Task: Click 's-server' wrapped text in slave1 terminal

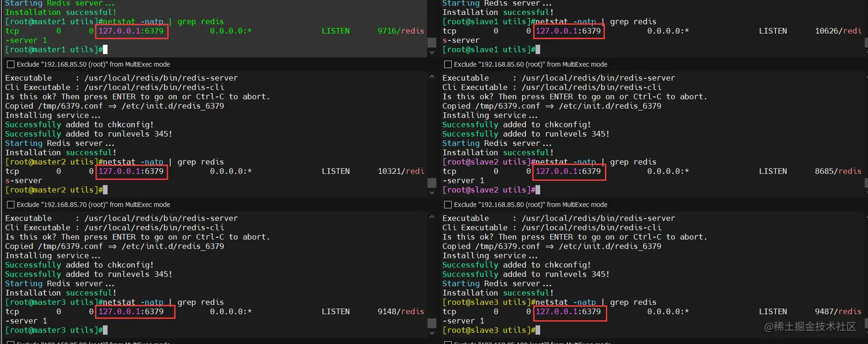Action: [x=461, y=40]
